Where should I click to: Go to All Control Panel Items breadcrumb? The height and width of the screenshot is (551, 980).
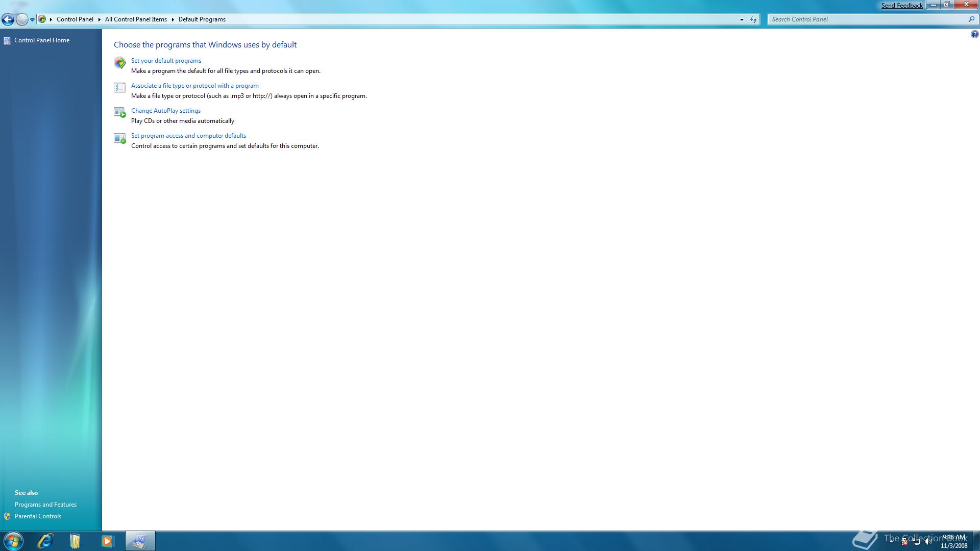[136, 19]
